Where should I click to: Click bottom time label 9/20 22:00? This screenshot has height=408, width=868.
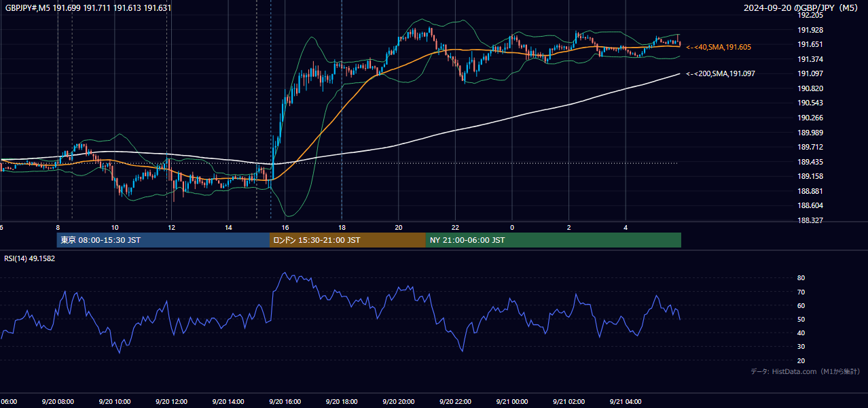pyautogui.click(x=455, y=402)
